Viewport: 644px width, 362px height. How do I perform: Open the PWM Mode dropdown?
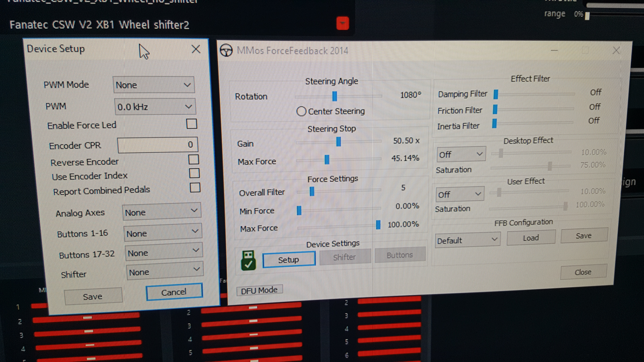click(x=154, y=85)
